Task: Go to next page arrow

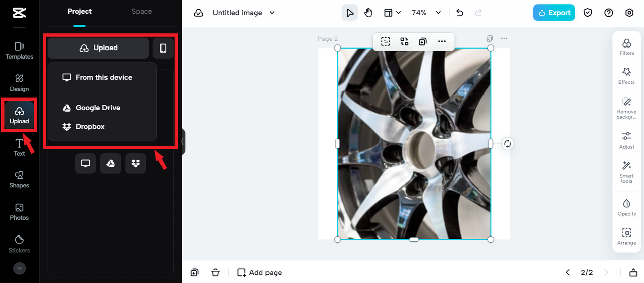Action: click(x=606, y=273)
